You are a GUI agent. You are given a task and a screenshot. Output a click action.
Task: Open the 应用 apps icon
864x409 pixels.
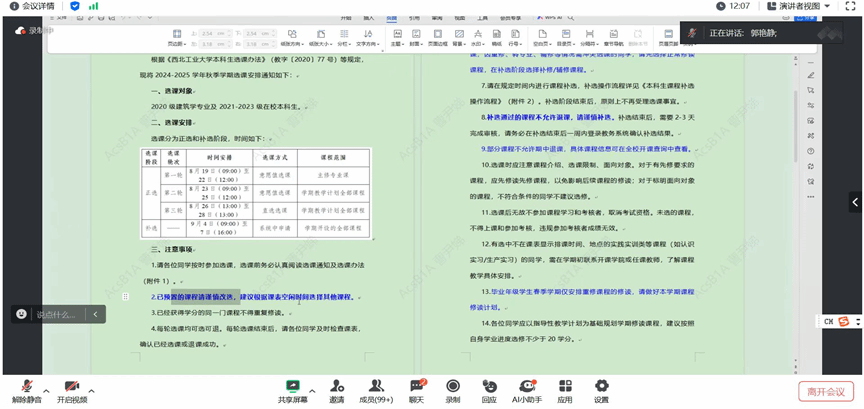(565, 390)
